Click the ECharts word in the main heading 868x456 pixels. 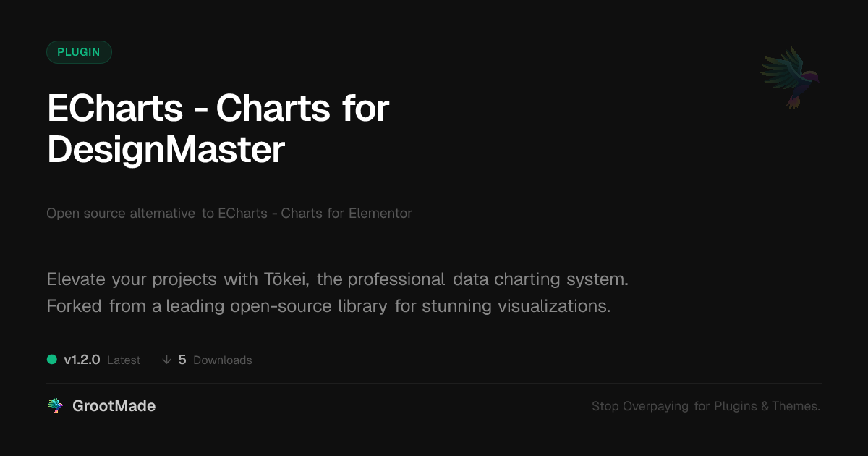[x=115, y=109]
